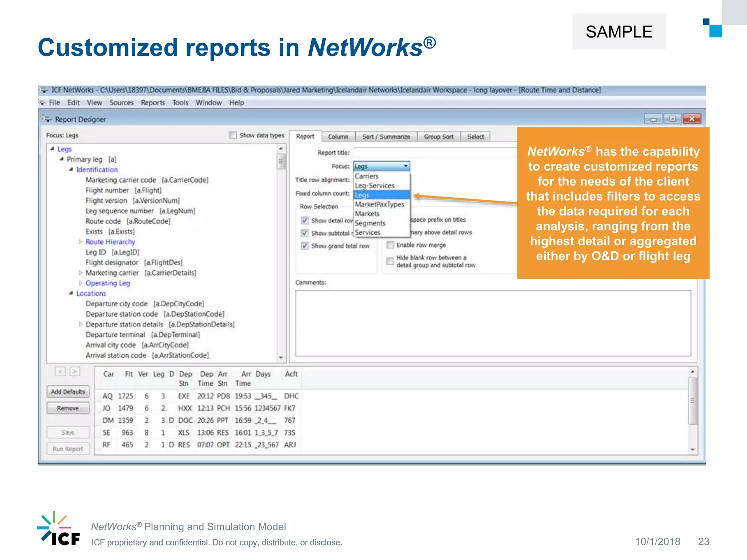This screenshot has width=747, height=560.
Task: Click the field tree scroll up arrow
Action: [281, 148]
